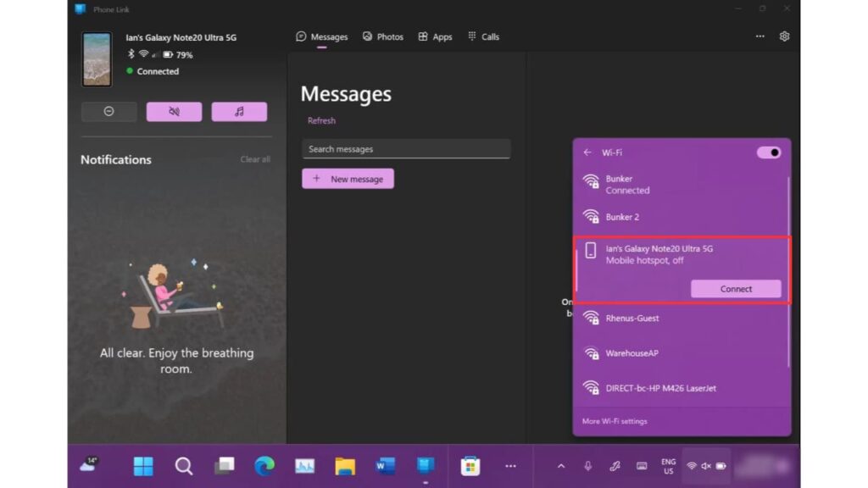The height and width of the screenshot is (488, 868).
Task: Open Phone Link more options menu
Action: 760,36
